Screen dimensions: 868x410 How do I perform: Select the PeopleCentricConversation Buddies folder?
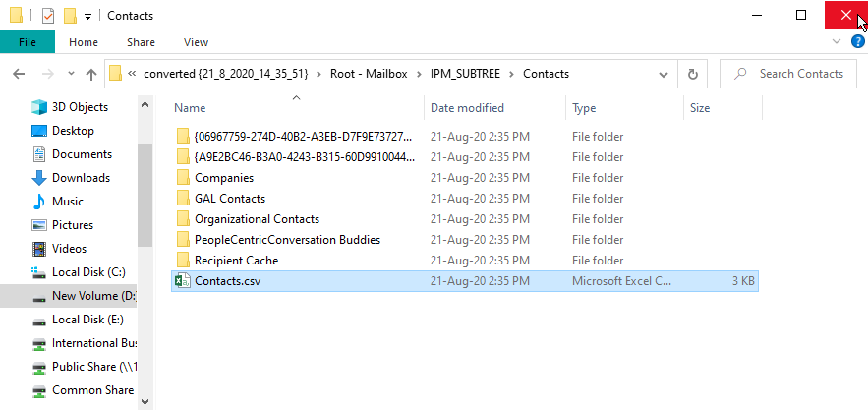click(287, 240)
